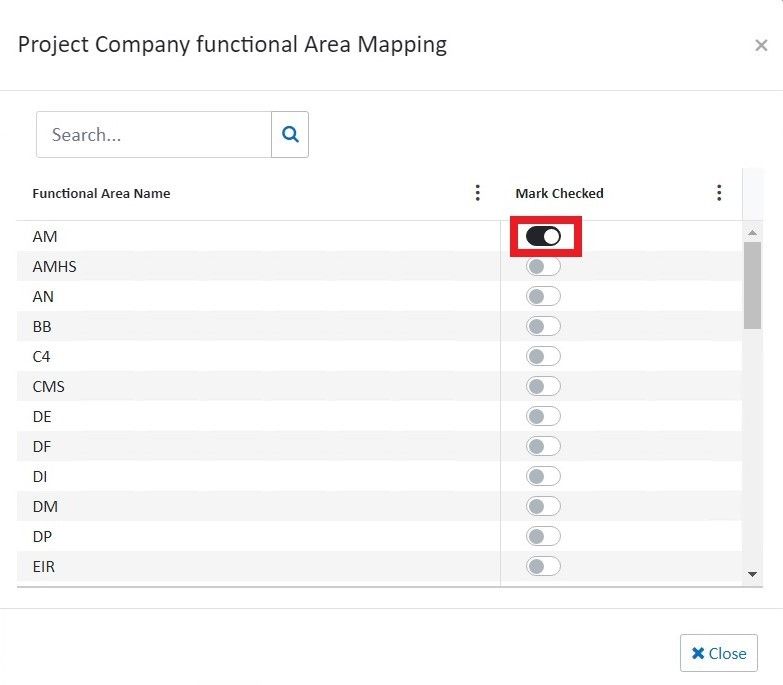Open Functional Area Name column options menu

478,193
